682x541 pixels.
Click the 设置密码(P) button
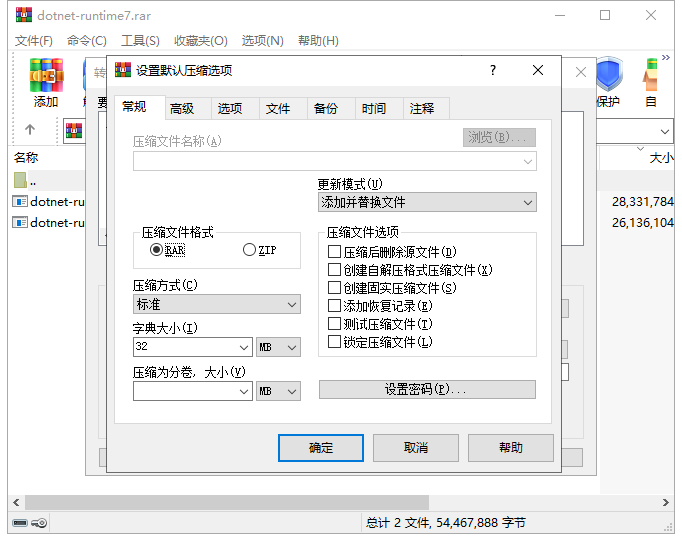point(427,389)
